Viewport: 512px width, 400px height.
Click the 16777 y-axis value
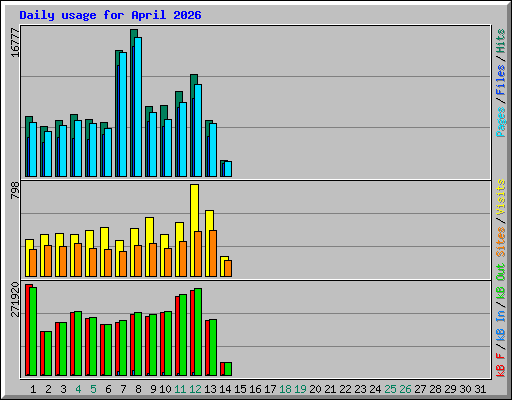(x=15, y=42)
